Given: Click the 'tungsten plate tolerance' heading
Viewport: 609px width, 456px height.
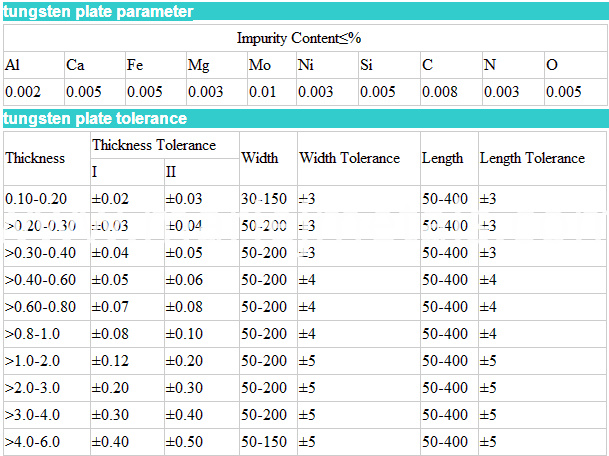Looking at the screenshot, I should pos(95,118).
